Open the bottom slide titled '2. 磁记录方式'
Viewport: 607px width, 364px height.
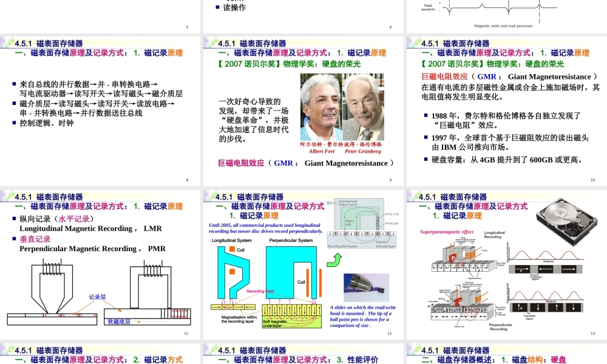(x=100, y=354)
